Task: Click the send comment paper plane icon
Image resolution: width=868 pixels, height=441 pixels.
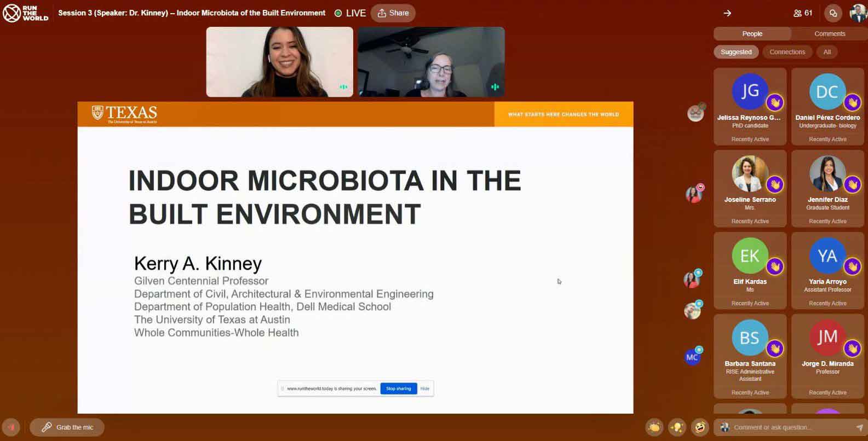Action: [x=859, y=427]
